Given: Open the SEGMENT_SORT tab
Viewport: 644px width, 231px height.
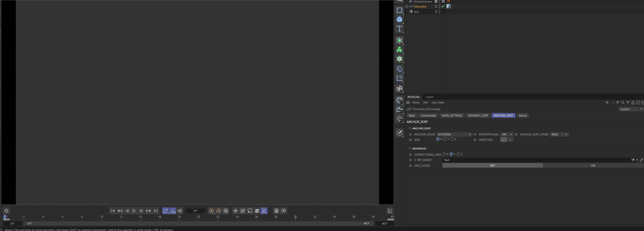Looking at the screenshot, I should (478, 115).
